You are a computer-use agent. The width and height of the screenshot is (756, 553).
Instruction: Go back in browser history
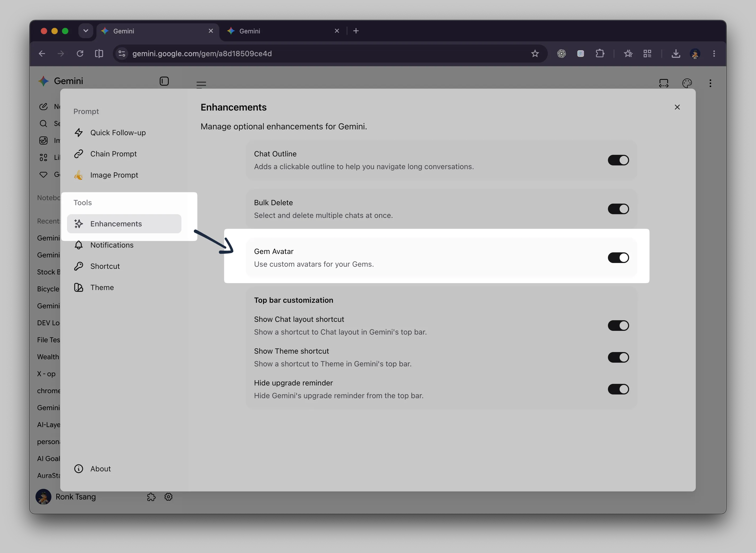(x=42, y=54)
